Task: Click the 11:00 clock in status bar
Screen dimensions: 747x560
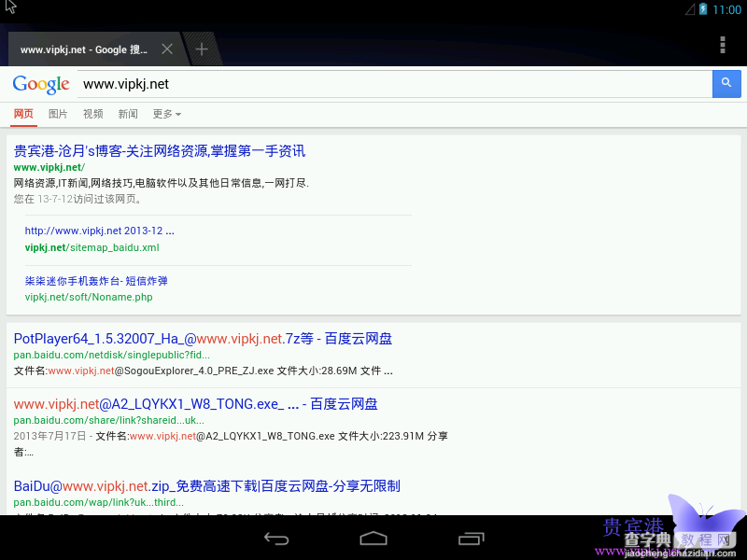Action: coord(726,9)
